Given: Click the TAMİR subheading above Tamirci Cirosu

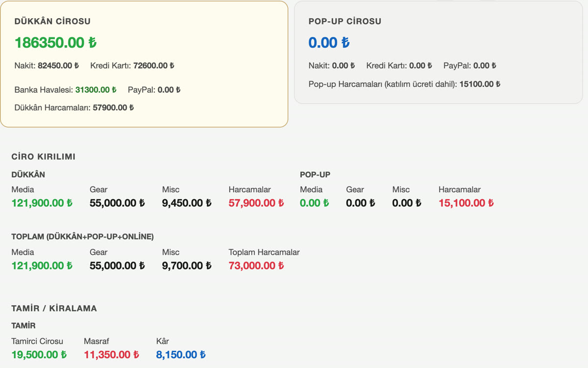Looking at the screenshot, I should tap(24, 325).
